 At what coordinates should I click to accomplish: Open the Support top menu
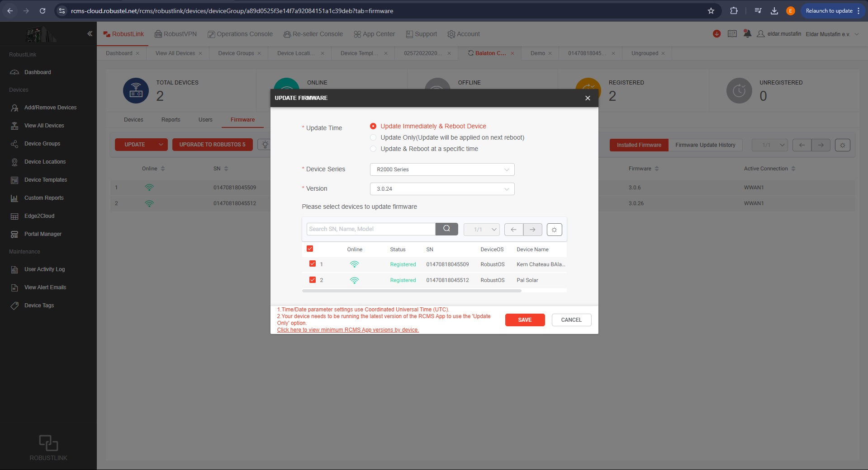click(421, 34)
